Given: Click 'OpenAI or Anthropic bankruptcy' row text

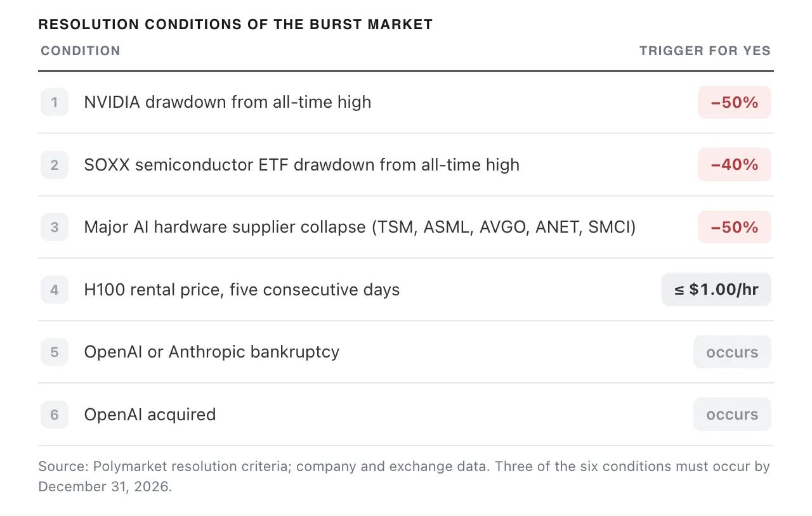Looking at the screenshot, I should [212, 352].
